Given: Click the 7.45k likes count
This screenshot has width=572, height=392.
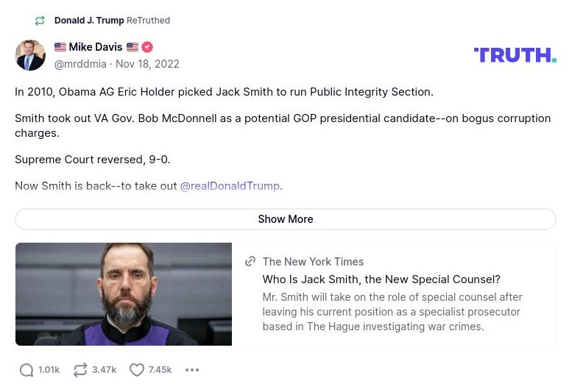Looking at the screenshot, I should coord(160,370).
